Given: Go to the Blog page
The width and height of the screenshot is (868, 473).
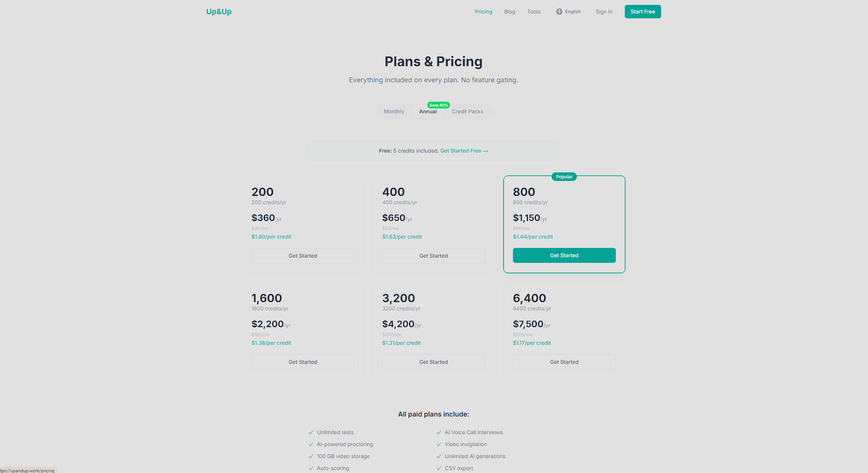Looking at the screenshot, I should pyautogui.click(x=510, y=12).
